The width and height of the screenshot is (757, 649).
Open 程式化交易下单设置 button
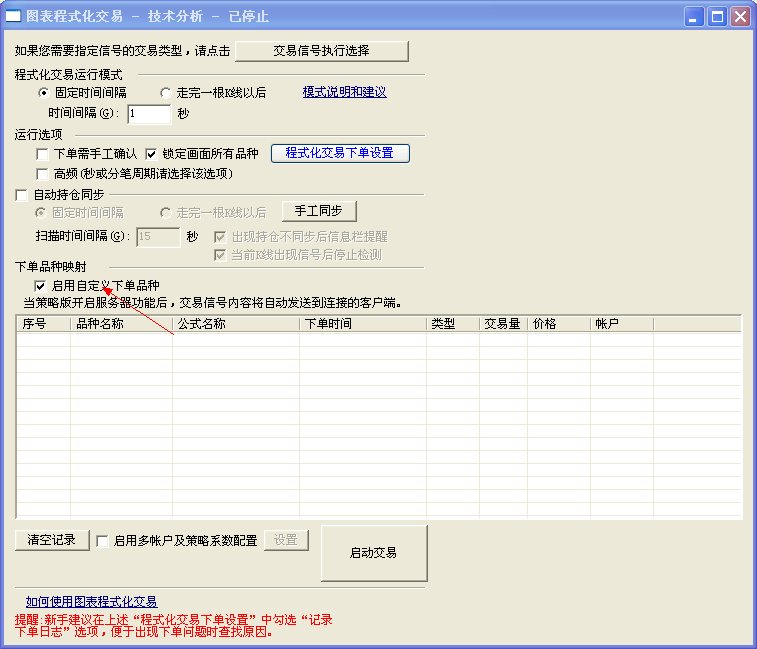point(340,153)
